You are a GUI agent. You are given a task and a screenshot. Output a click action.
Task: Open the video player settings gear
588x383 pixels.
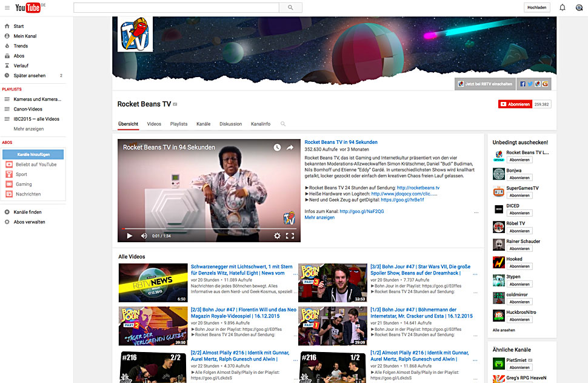pyautogui.click(x=277, y=236)
